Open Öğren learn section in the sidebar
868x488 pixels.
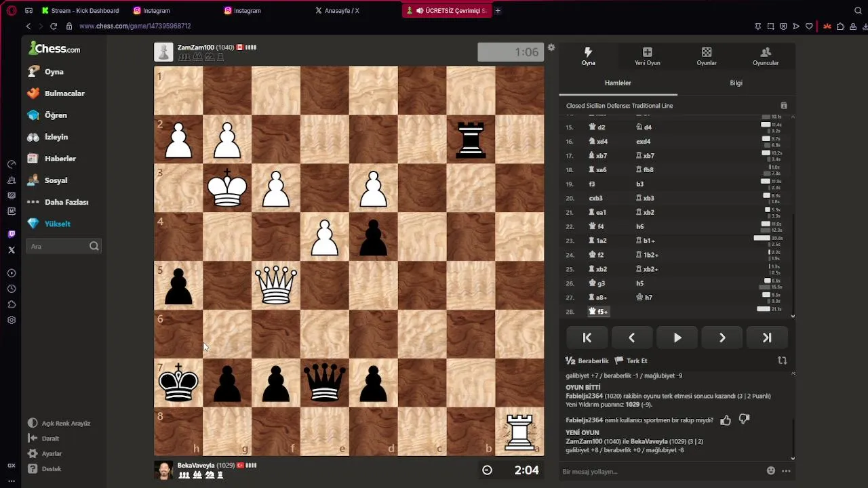[47, 115]
